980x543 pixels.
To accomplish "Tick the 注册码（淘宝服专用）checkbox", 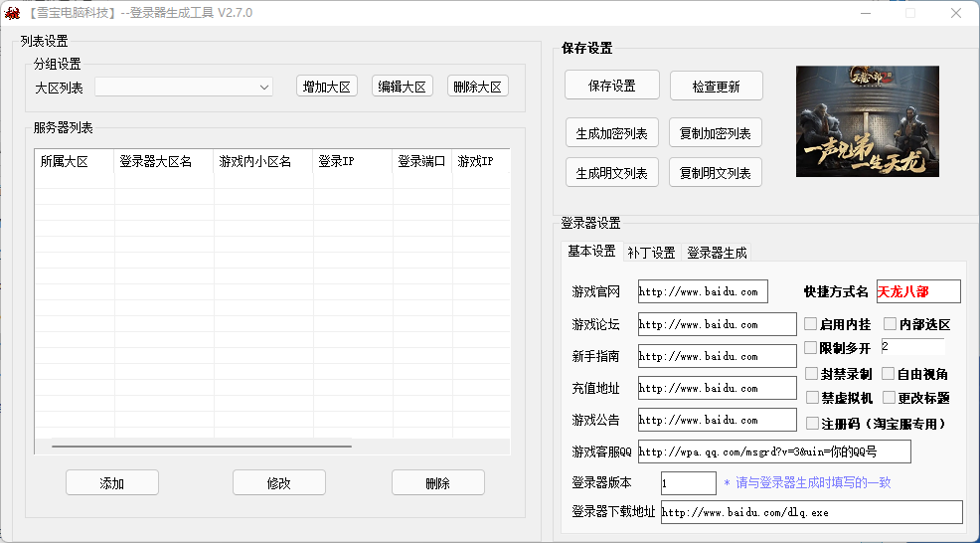I will [811, 424].
